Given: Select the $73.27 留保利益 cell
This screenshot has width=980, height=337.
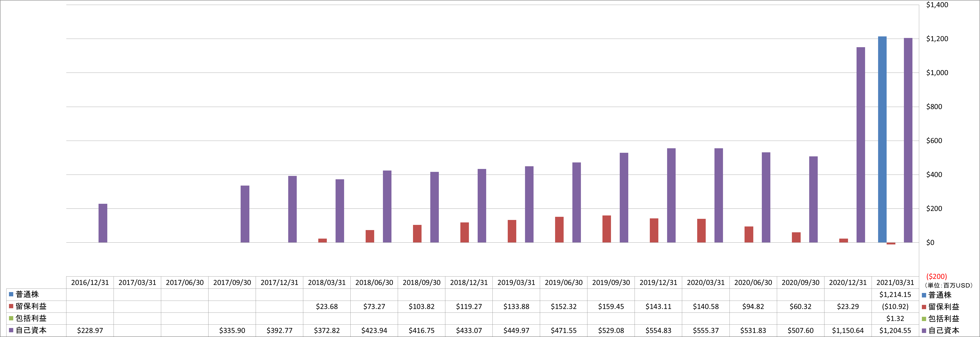Looking at the screenshot, I should point(374,306).
